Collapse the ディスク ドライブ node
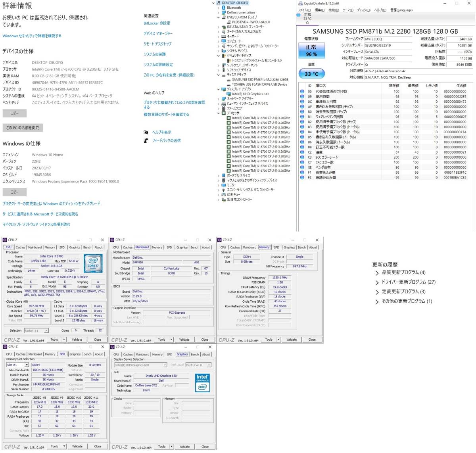The image size is (476, 453). pyautogui.click(x=218, y=75)
